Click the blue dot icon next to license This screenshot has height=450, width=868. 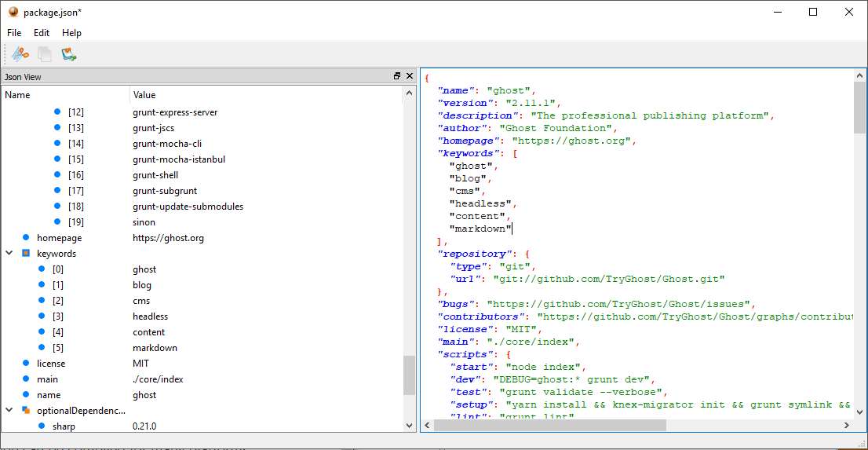pyautogui.click(x=25, y=364)
